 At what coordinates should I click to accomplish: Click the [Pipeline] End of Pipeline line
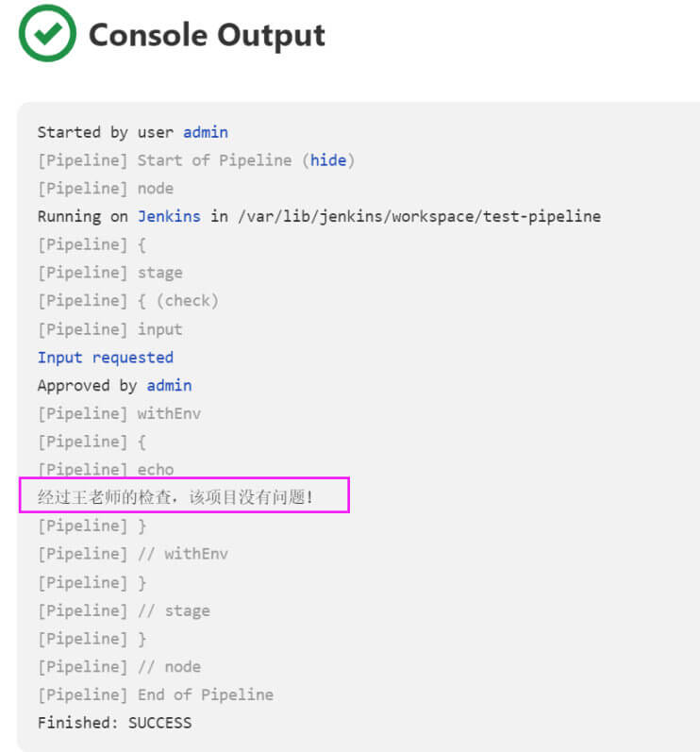(156, 694)
